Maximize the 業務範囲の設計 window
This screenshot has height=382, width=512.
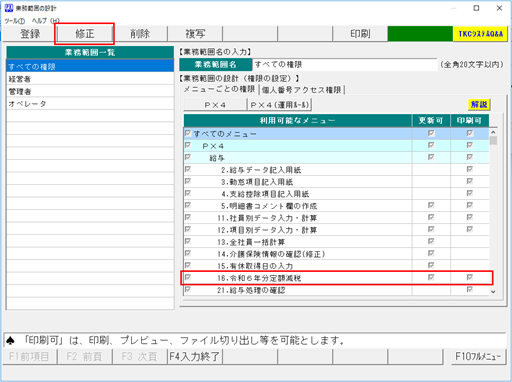[x=476, y=8]
